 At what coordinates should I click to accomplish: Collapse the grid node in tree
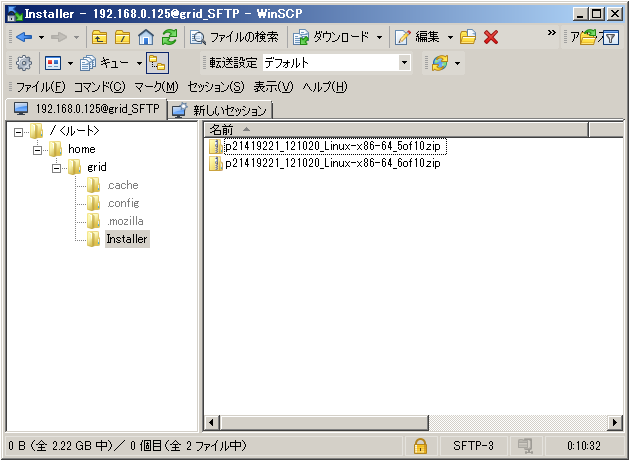[x=57, y=168]
